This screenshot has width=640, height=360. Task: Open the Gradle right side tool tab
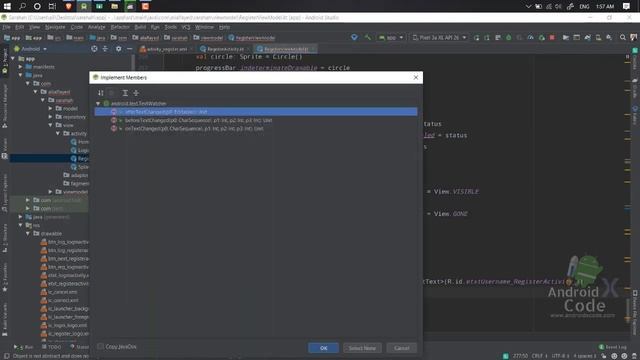(635, 88)
